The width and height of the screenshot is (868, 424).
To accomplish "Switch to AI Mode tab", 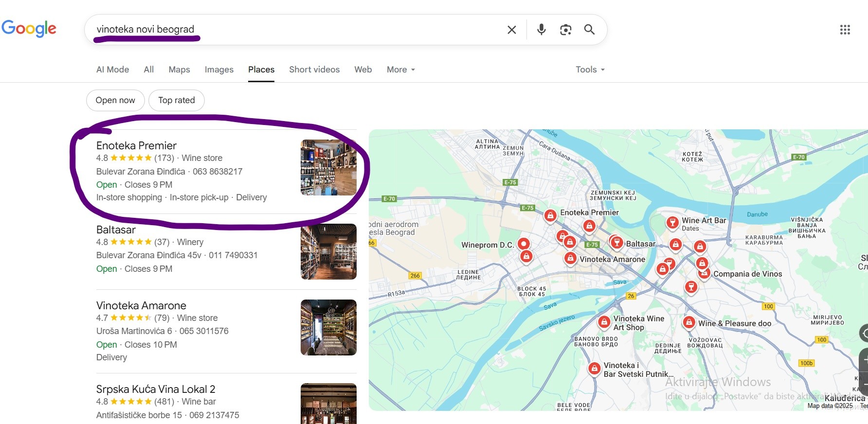I will point(112,70).
